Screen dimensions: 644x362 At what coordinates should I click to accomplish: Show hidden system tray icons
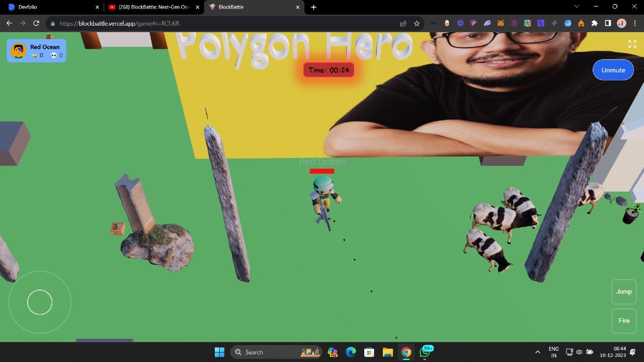click(537, 352)
